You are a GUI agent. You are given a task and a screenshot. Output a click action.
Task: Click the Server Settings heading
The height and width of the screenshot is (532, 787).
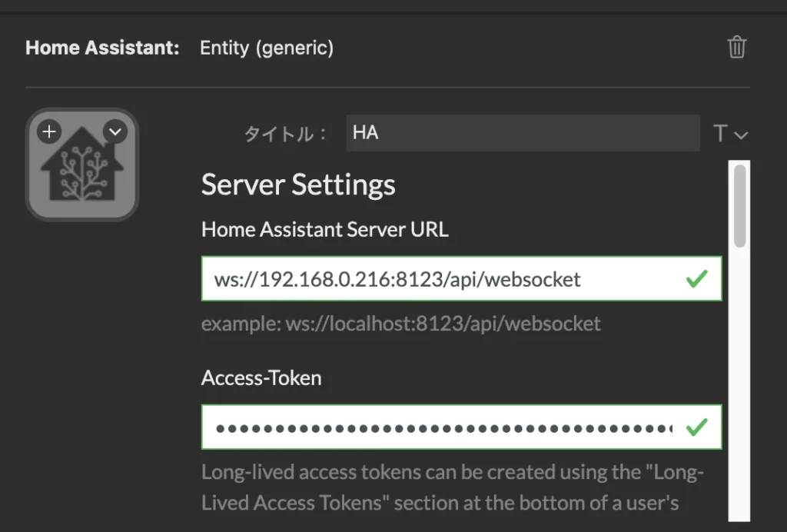(x=299, y=185)
